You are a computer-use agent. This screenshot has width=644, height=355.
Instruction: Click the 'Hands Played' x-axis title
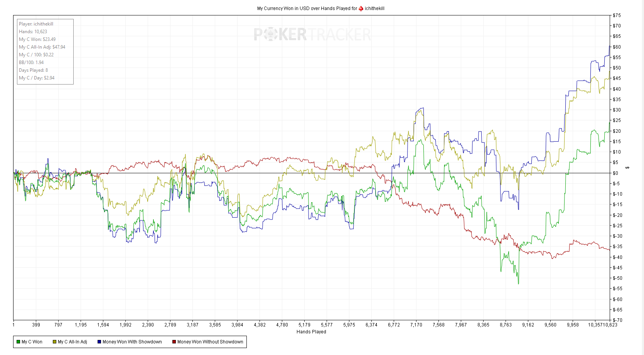(311, 332)
